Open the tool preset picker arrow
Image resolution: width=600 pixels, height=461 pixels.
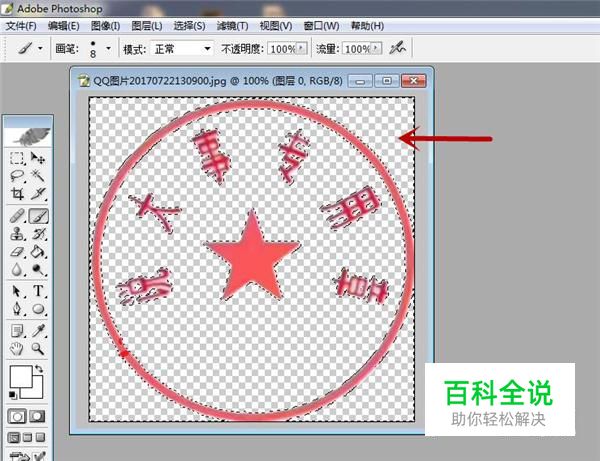pos(40,49)
